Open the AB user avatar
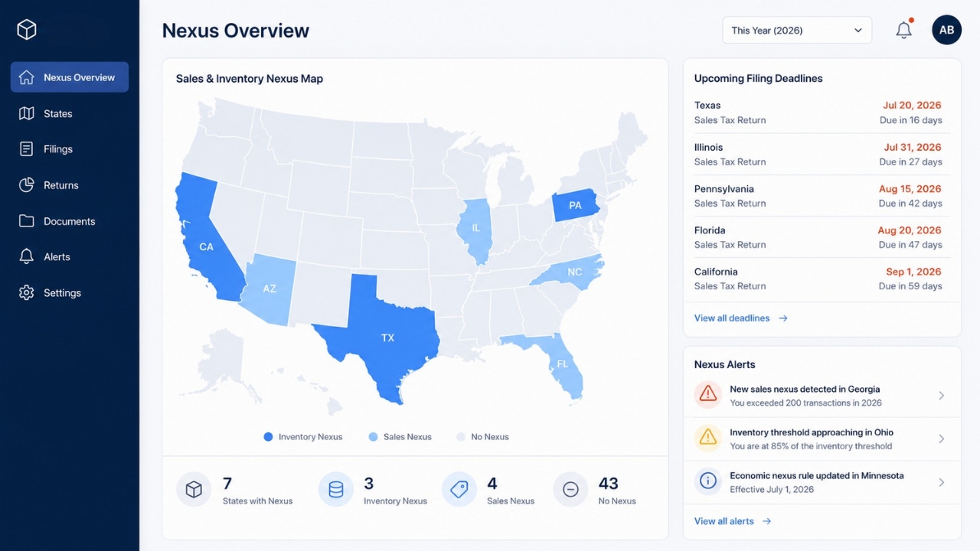 946,30
